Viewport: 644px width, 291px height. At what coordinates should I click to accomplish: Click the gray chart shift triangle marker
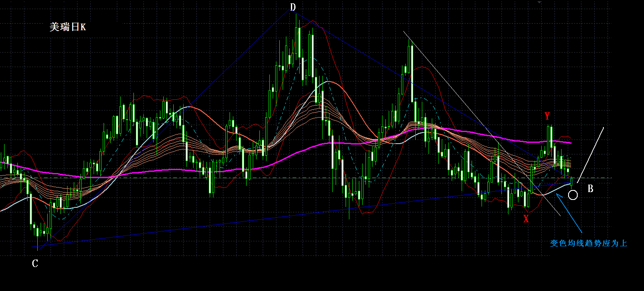539,2
